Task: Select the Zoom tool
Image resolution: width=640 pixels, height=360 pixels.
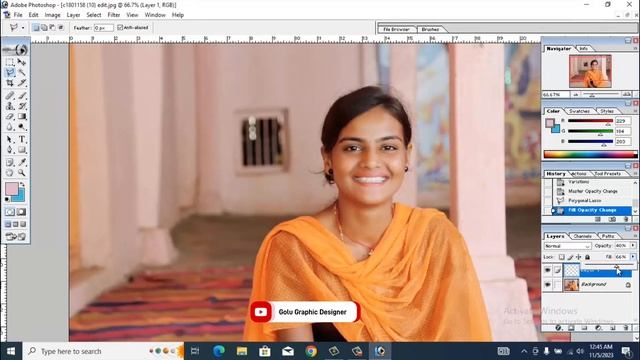Action: [22, 173]
